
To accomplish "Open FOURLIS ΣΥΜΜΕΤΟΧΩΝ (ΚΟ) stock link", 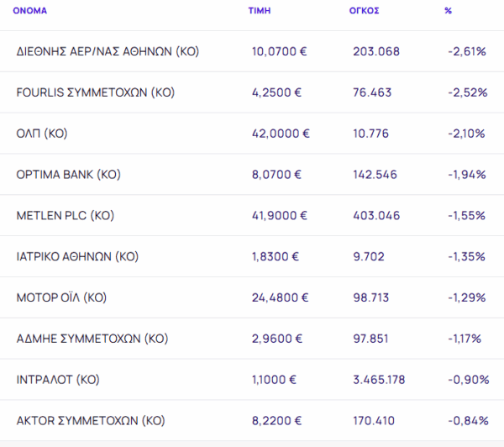I will 95,92.
